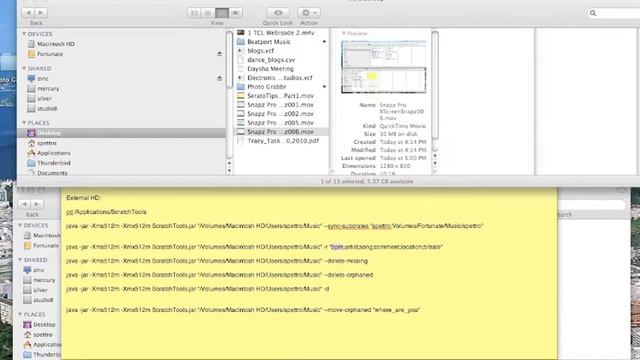Select Snapz Pro ...z002.mov file
Screen dimensions: 640x360
pos(281,113)
